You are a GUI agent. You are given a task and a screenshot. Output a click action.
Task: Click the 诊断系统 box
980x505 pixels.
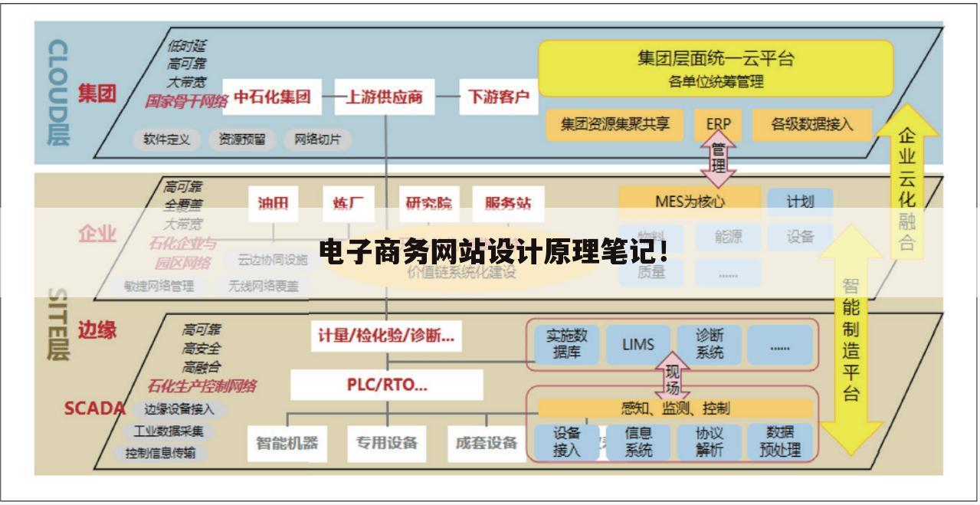click(x=709, y=344)
